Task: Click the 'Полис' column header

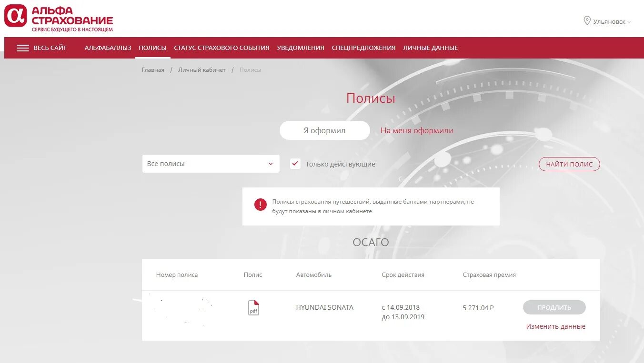Action: 253,275
